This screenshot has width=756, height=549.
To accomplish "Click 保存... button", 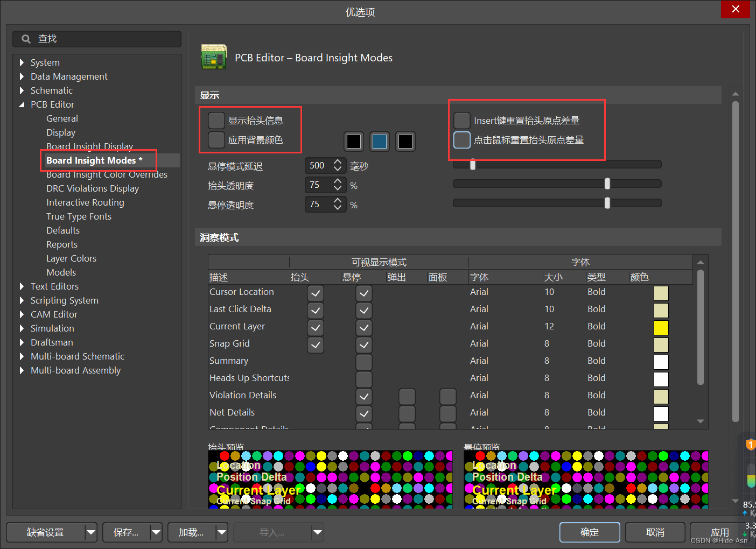I will tap(127, 532).
